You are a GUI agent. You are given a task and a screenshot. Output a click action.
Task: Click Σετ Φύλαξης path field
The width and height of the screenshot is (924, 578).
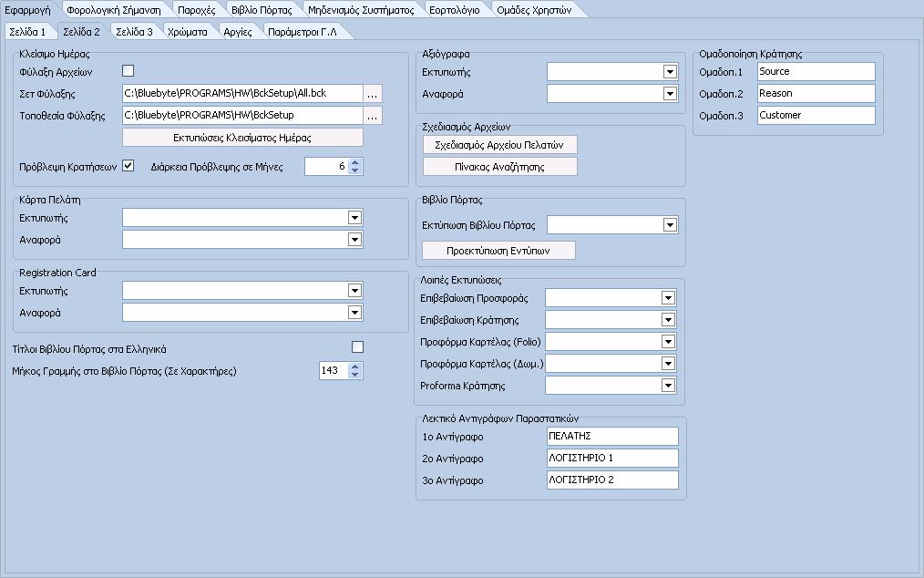(242, 93)
